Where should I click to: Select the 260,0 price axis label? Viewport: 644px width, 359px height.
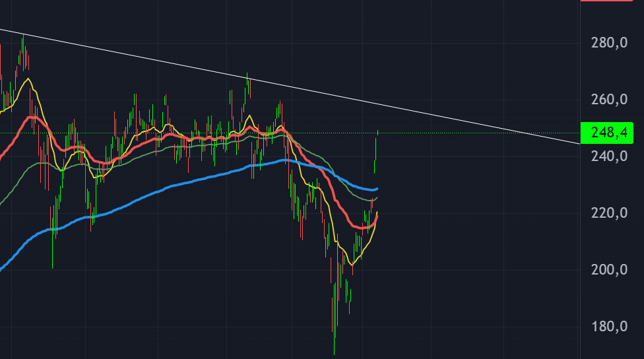click(x=609, y=99)
